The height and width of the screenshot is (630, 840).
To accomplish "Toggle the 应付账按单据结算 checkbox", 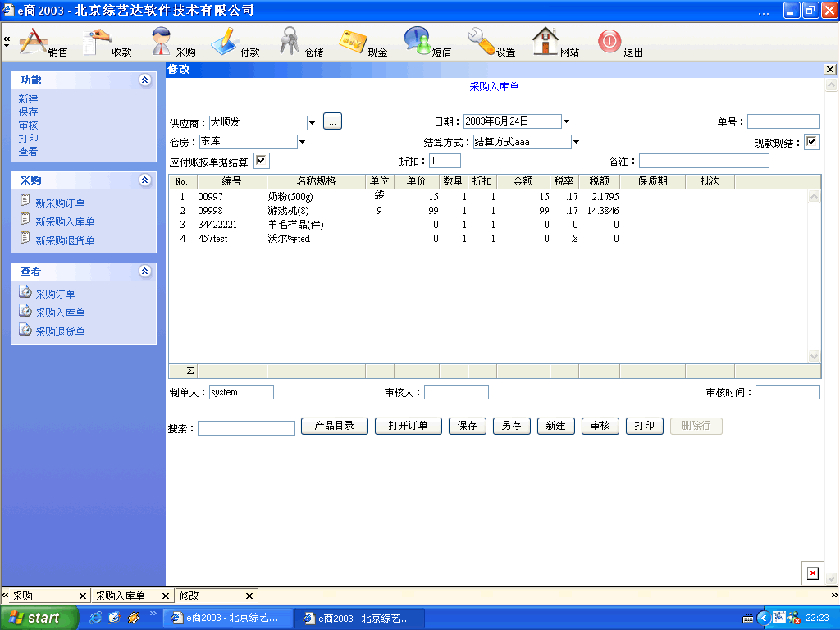I will (262, 161).
